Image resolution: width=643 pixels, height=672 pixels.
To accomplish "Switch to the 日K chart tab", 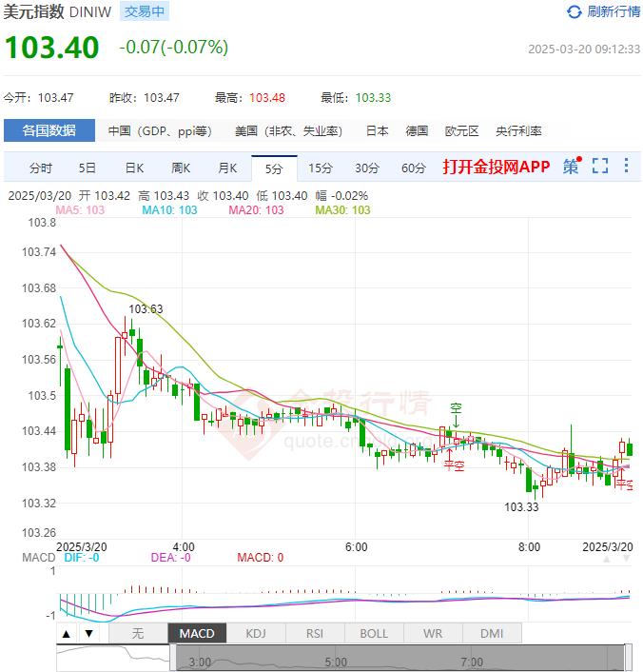I will tap(134, 168).
